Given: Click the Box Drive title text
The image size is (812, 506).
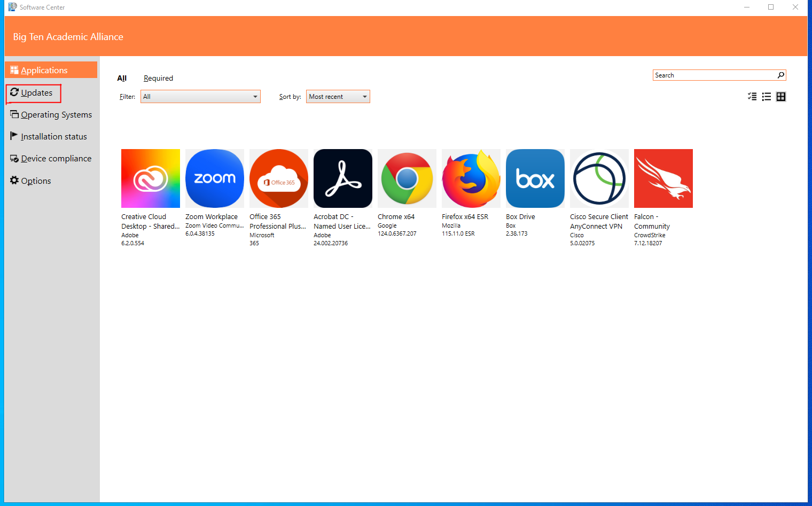Looking at the screenshot, I should (x=520, y=216).
